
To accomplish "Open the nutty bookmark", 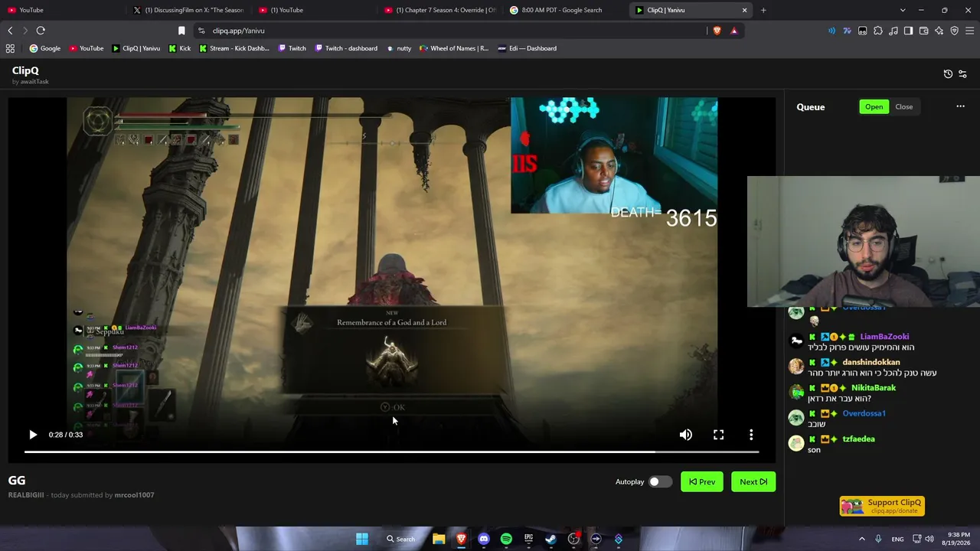I will [x=399, y=48].
